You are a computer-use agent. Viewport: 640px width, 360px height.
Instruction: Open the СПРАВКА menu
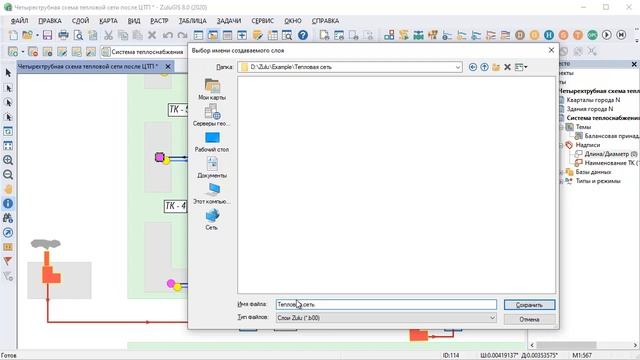tap(325, 21)
